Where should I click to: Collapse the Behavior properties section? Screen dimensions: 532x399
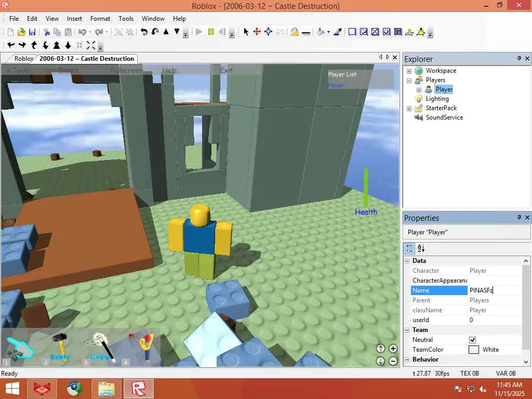pos(407,360)
